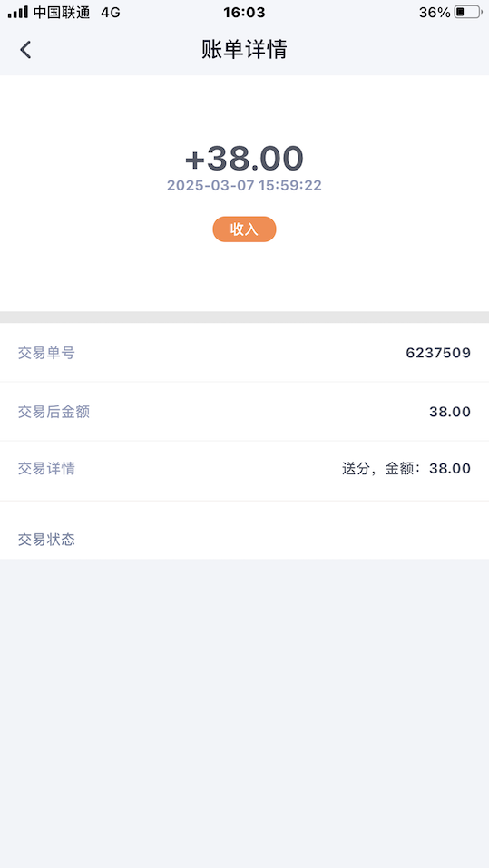Tap the +38.00 amount text

pyautogui.click(x=244, y=158)
